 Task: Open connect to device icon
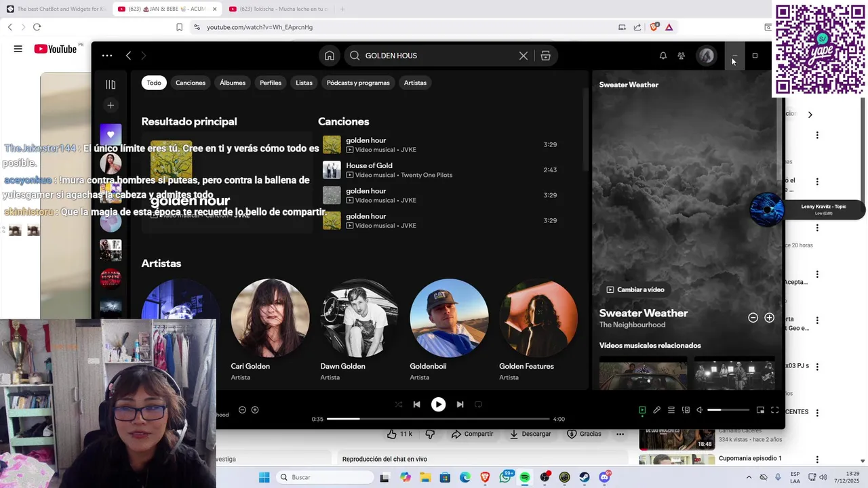point(686,410)
